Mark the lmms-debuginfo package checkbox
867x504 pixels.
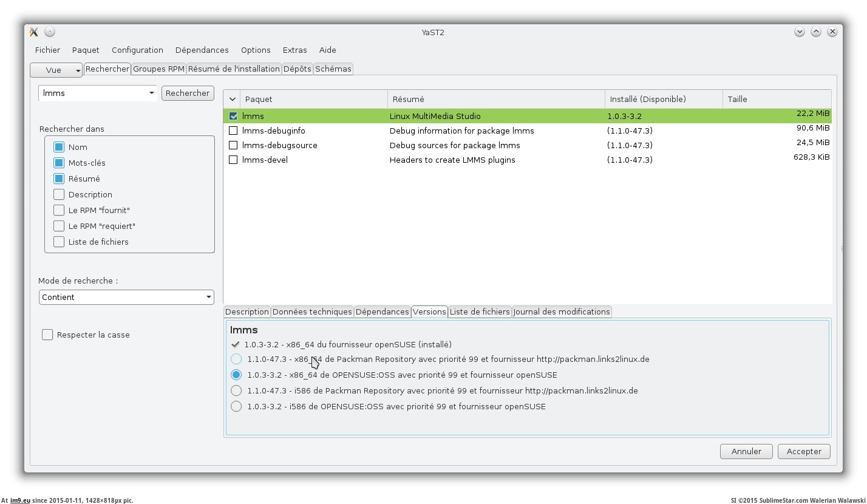233,131
